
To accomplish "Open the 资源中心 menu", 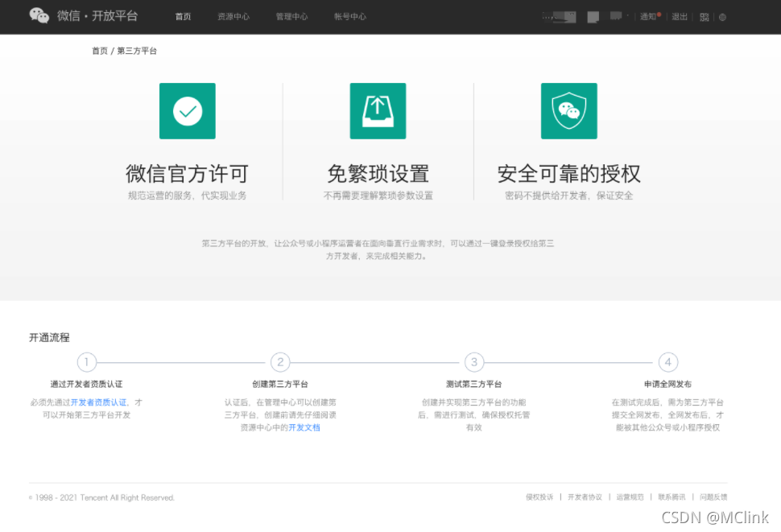I will (x=233, y=16).
